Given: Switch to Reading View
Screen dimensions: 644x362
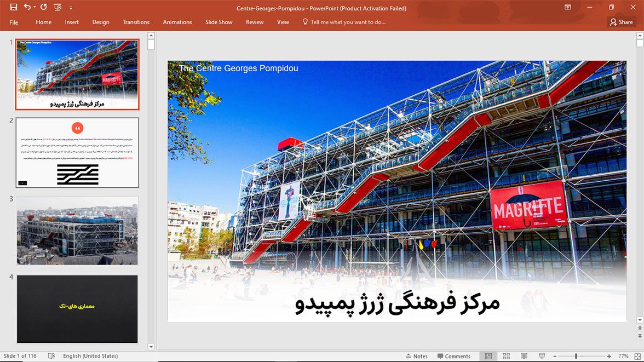Looking at the screenshot, I should point(524,356).
